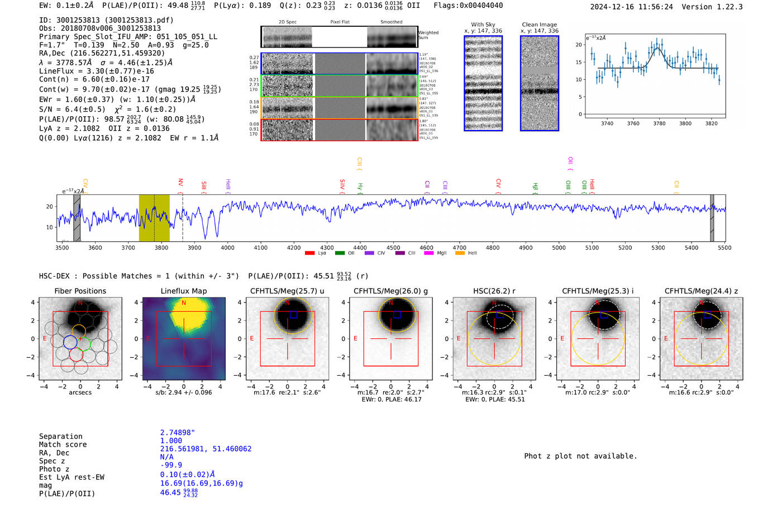782x532 pixels.
Task: Open the Lineflux Map panel
Action: (x=184, y=339)
